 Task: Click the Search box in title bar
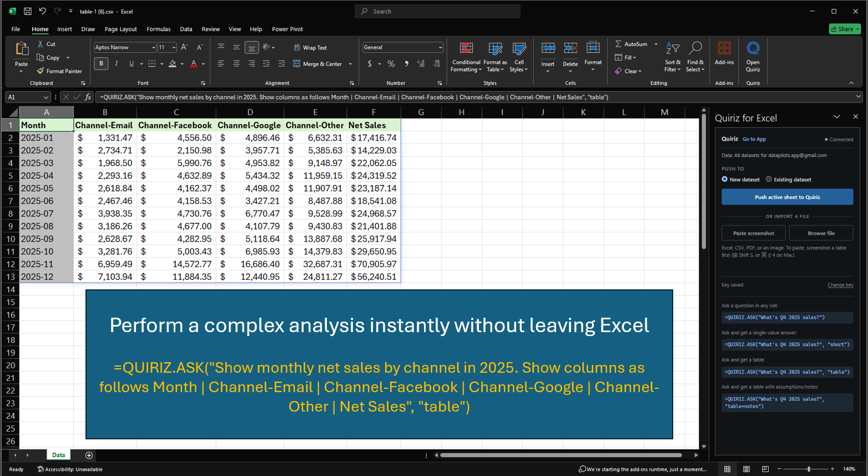click(x=437, y=11)
